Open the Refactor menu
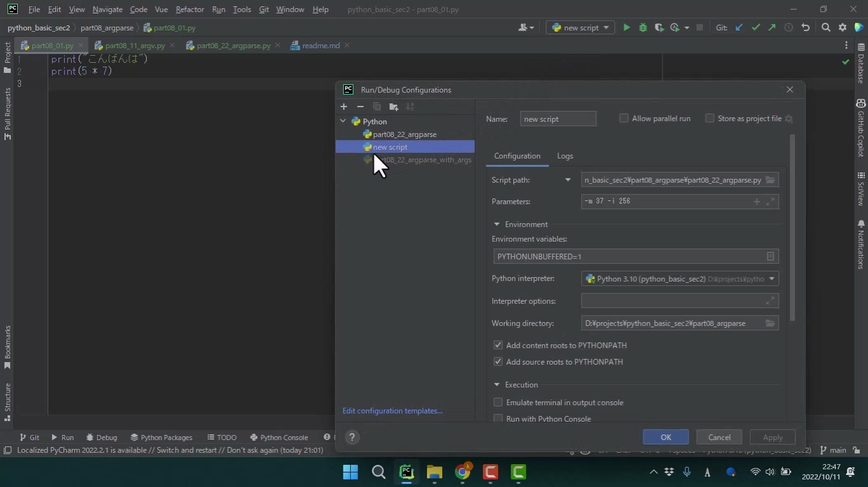Viewport: 868px width, 487px height. 190,10
